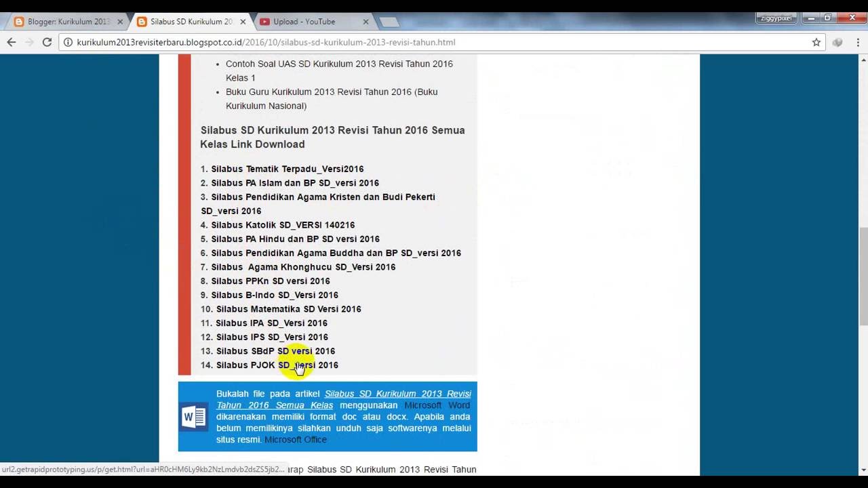868x488 pixels.
Task: Open Silabus Pendidikan Agama Buddha link
Action: (336, 253)
